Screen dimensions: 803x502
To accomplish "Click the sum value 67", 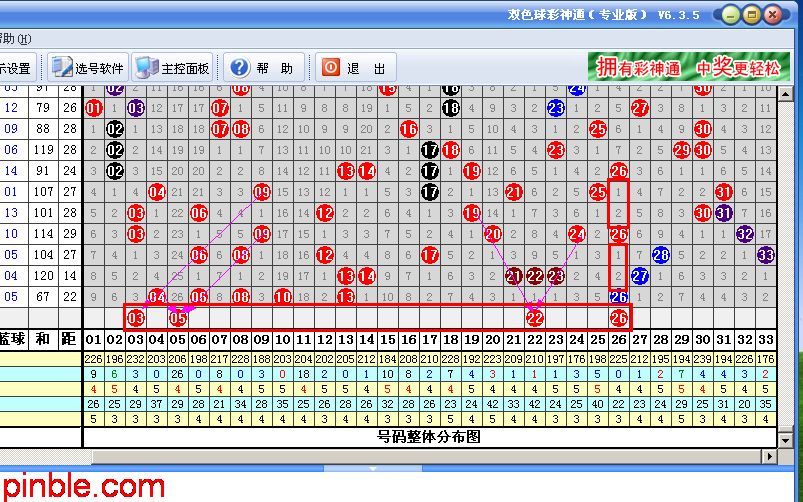I will pos(43,297).
